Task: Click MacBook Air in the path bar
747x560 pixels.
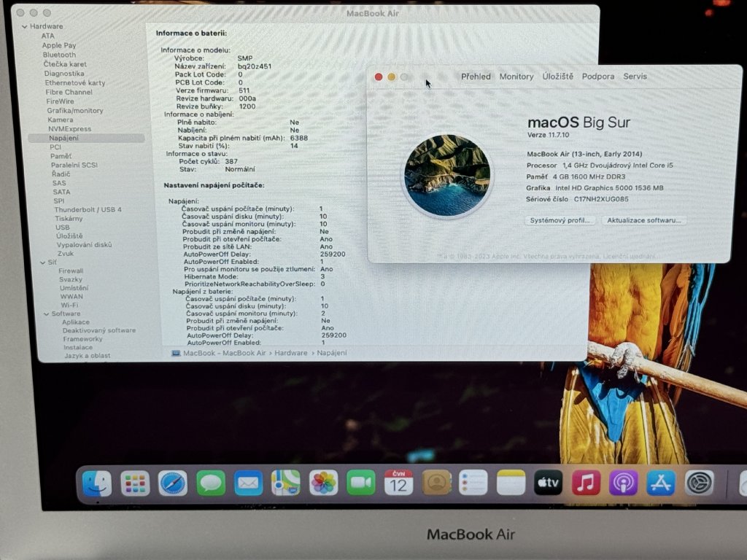Action: coord(225,353)
